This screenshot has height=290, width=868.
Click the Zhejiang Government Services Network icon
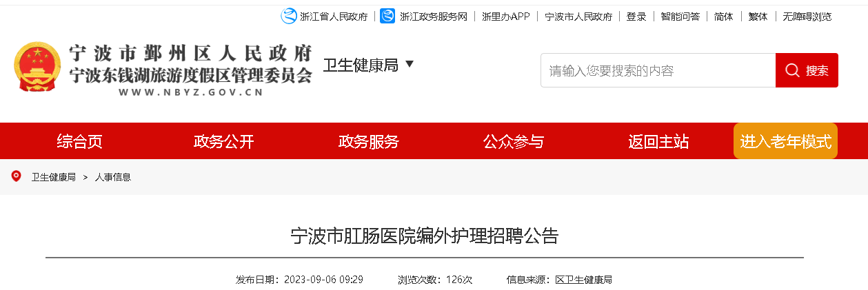click(387, 16)
